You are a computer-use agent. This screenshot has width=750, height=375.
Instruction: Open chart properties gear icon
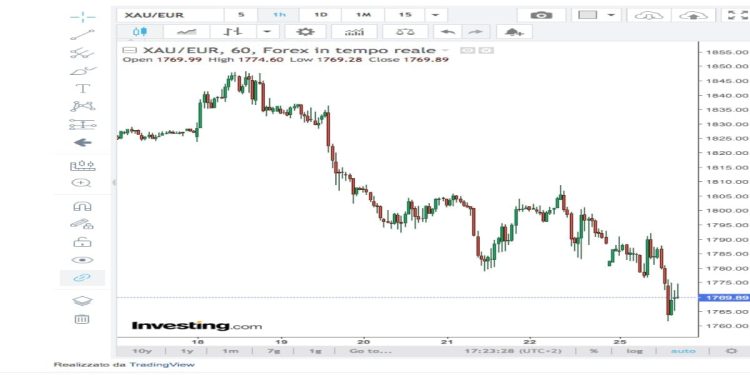pyautogui.click(x=305, y=32)
